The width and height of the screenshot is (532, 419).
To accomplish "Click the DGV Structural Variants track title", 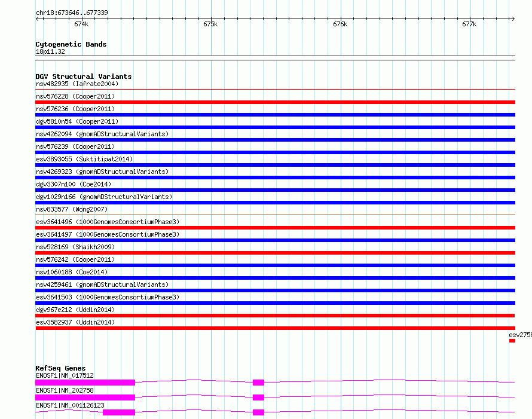I will click(84, 77).
